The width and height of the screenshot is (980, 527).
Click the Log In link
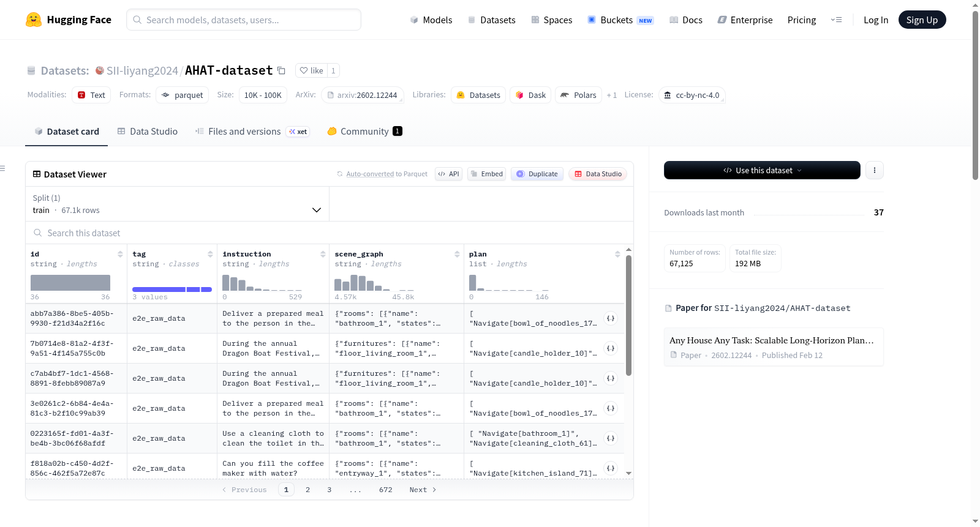point(876,20)
